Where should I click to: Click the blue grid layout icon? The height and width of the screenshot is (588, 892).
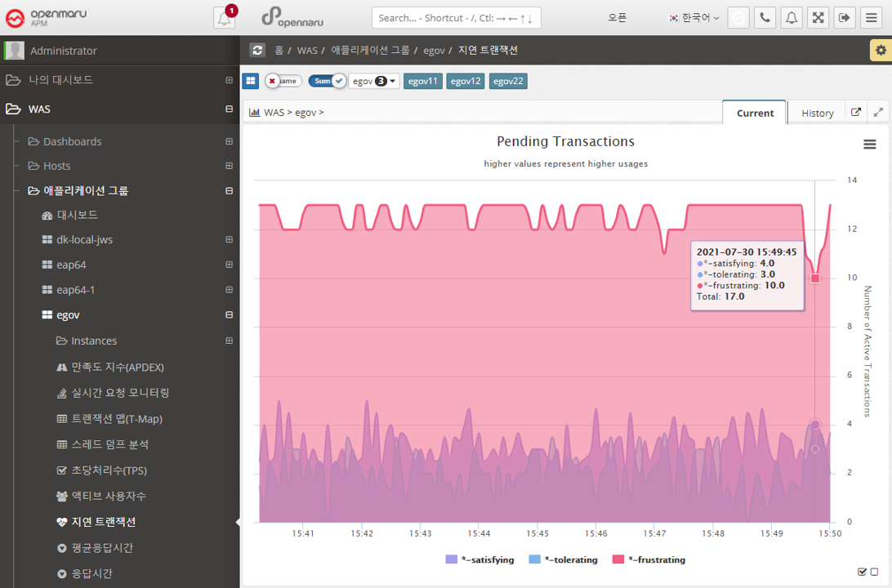250,81
